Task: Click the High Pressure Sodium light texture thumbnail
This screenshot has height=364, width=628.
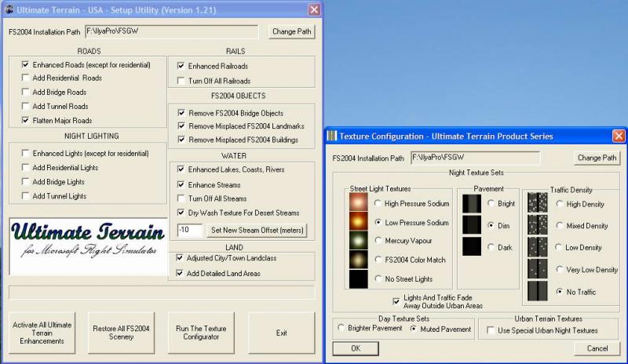Action: point(359,202)
